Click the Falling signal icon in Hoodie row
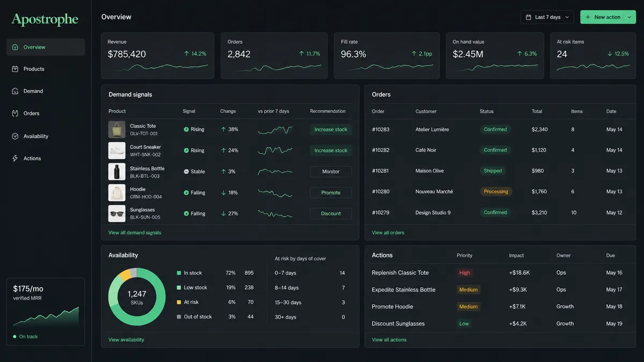644x362 pixels. click(x=186, y=193)
